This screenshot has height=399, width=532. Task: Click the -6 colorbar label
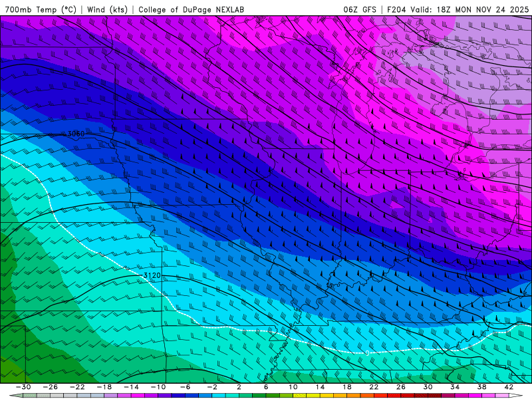point(186,387)
